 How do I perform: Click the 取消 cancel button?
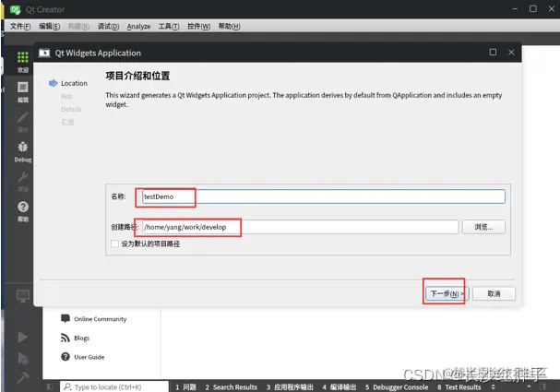[494, 294]
